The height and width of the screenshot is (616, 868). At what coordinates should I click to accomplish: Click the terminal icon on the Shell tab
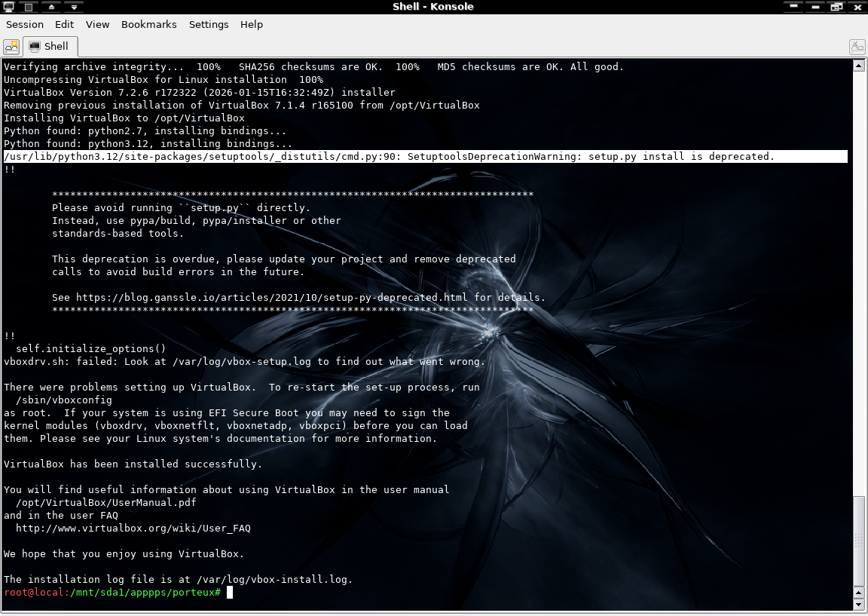(35, 46)
